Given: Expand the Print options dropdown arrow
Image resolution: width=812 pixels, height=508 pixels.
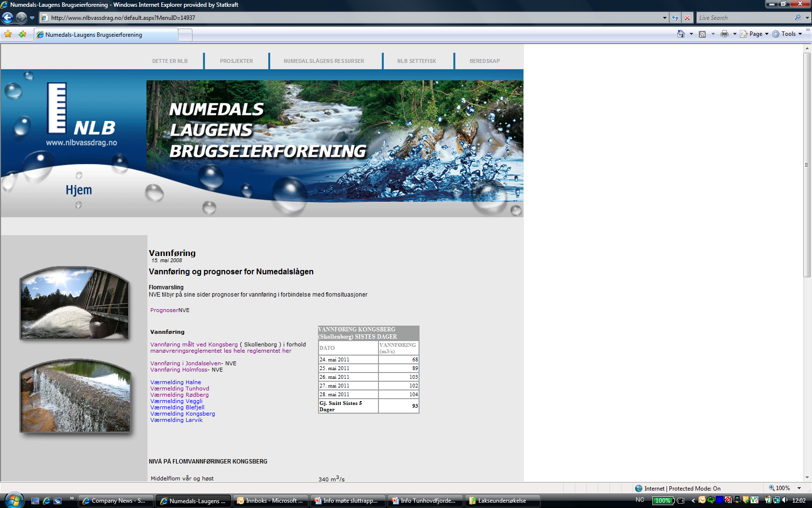Looking at the screenshot, I should 735,34.
